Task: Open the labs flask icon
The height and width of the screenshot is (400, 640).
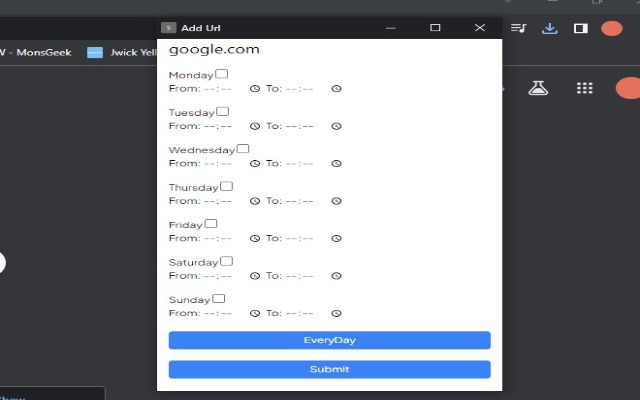Action: tap(538, 88)
